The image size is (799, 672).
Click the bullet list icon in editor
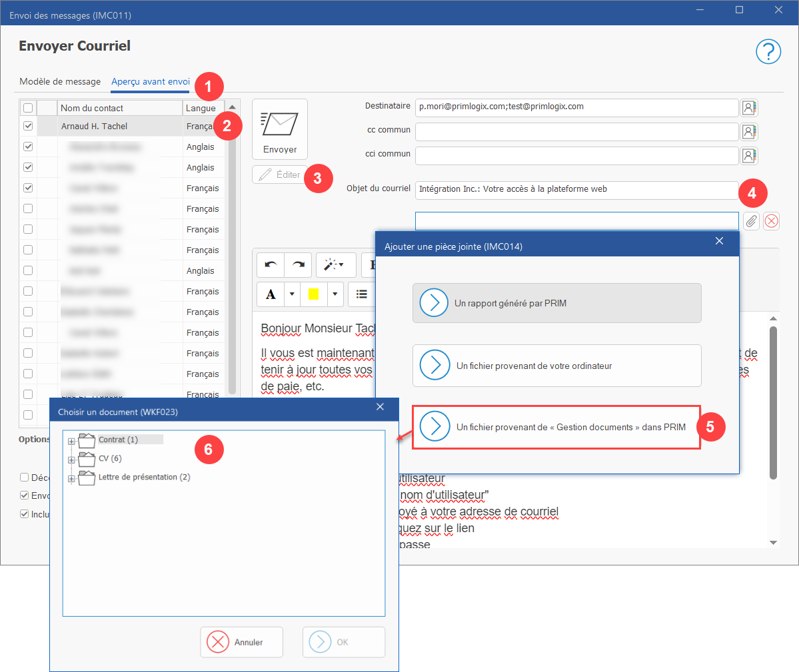click(361, 294)
